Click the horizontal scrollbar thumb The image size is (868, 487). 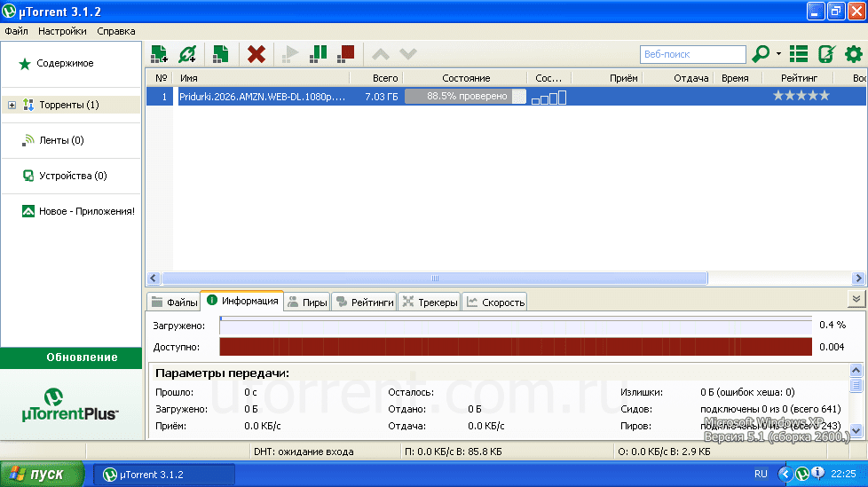[435, 278]
